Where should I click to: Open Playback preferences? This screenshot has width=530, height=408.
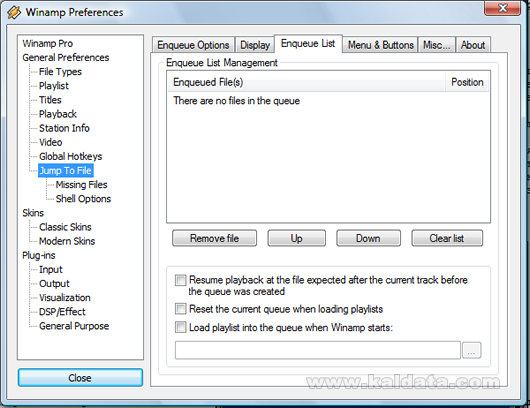[58, 114]
